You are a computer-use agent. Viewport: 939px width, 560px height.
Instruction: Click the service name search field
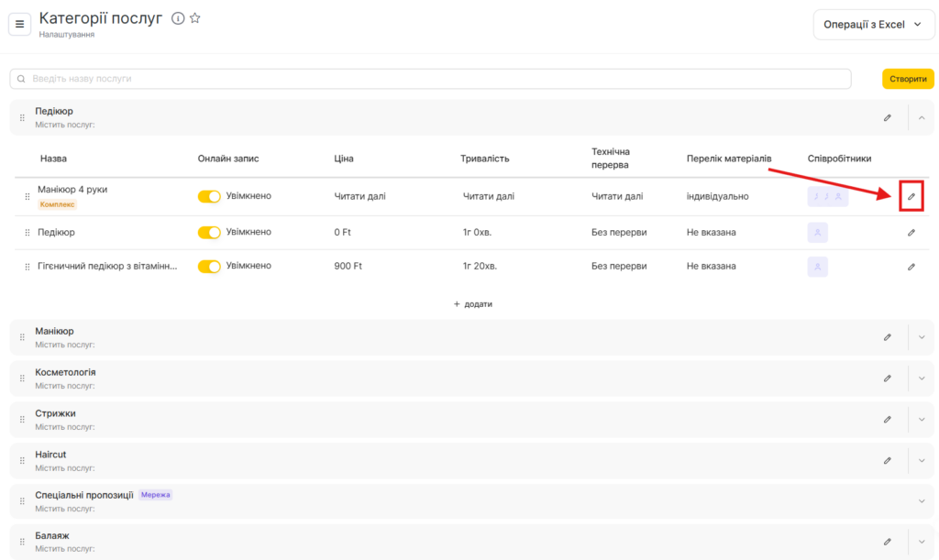[431, 79]
